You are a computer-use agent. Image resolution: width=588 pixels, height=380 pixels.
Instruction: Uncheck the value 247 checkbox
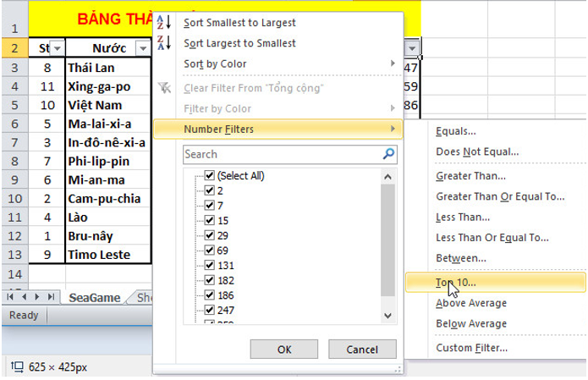(209, 311)
